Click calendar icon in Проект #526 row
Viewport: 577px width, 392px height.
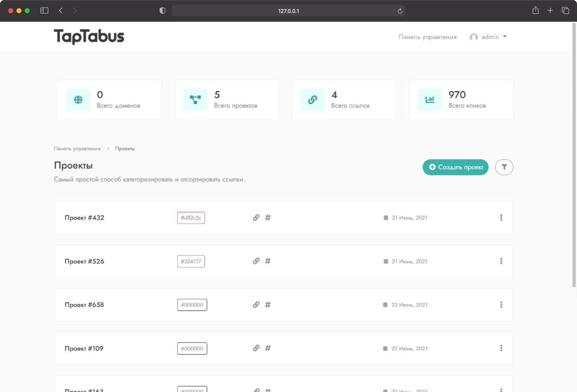pos(386,261)
